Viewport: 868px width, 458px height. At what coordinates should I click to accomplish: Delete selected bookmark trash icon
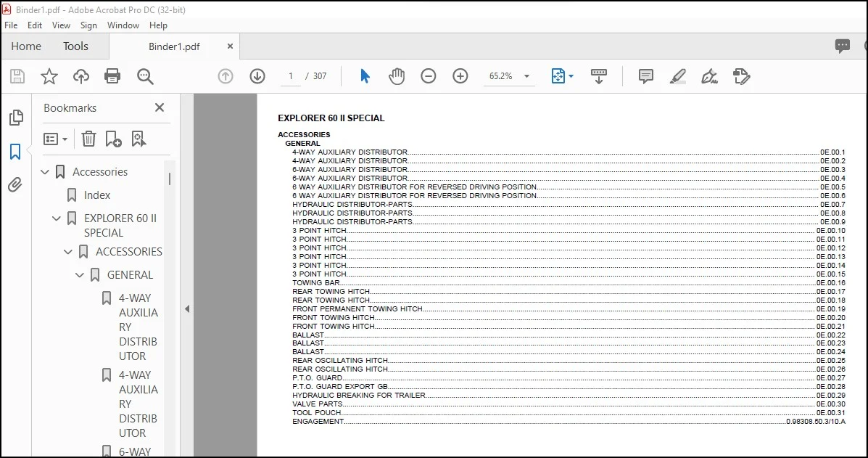point(88,139)
